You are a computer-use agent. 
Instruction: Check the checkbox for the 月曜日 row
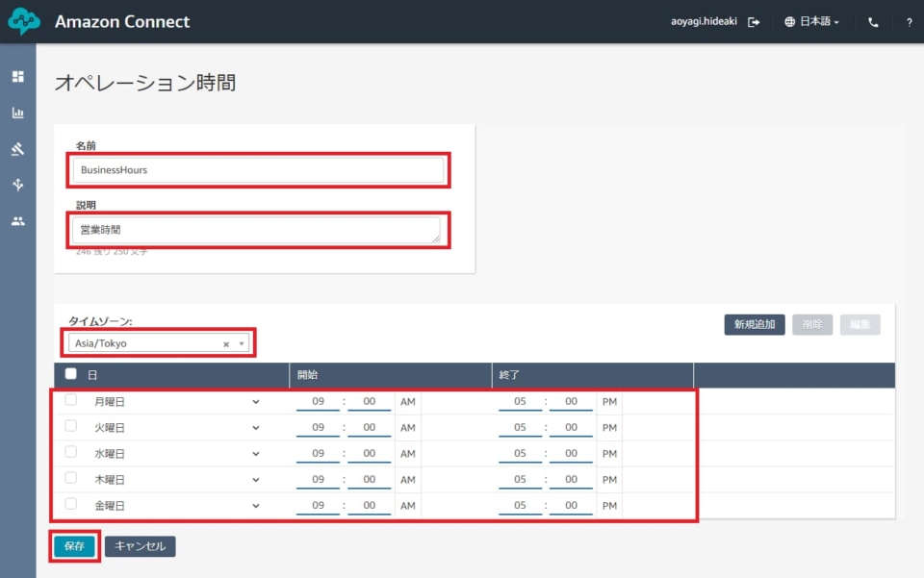69,401
